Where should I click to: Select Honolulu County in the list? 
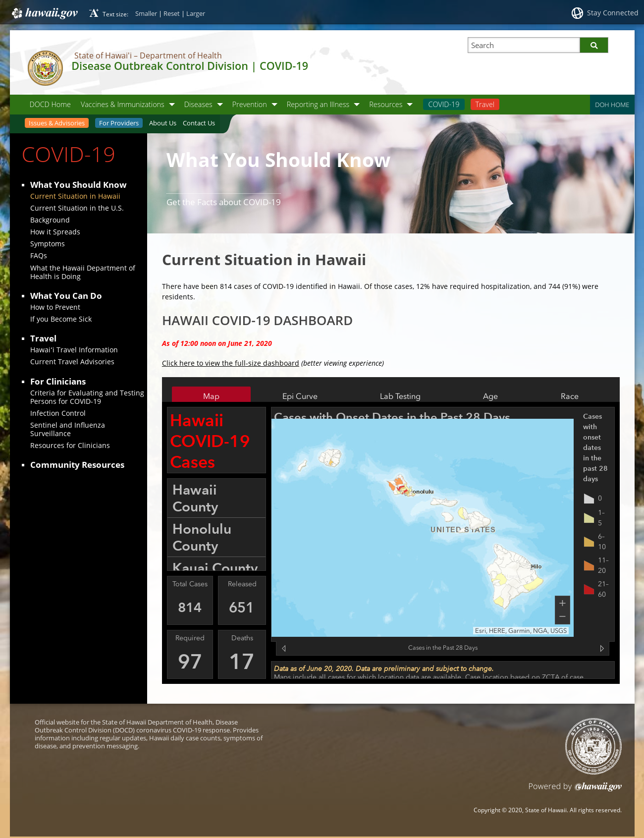click(x=216, y=537)
